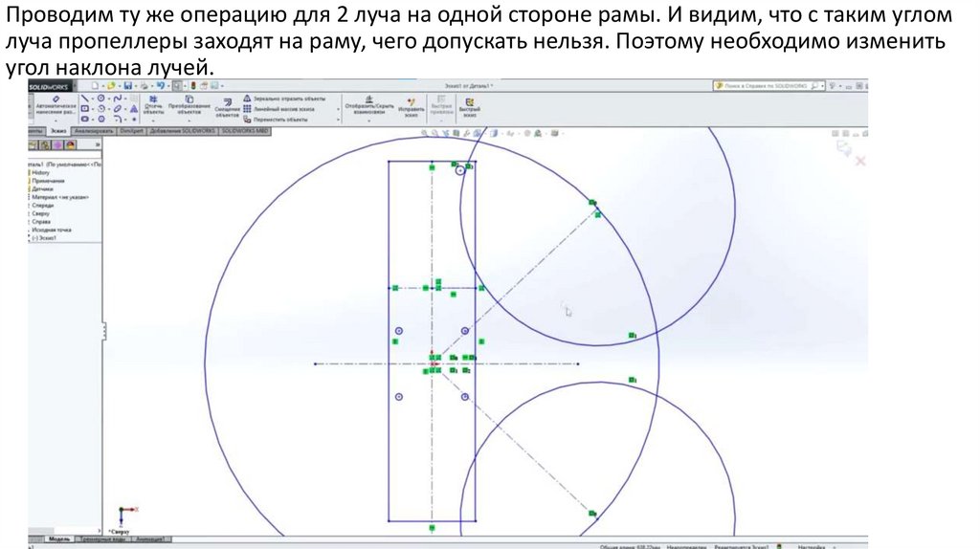Click Repair Sketch (Исправить эскиз)

click(412, 107)
